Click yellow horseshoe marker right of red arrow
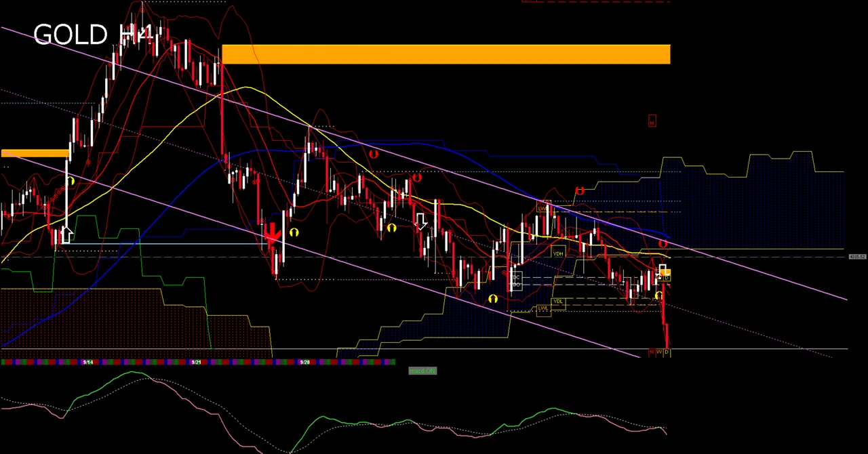 coord(294,232)
